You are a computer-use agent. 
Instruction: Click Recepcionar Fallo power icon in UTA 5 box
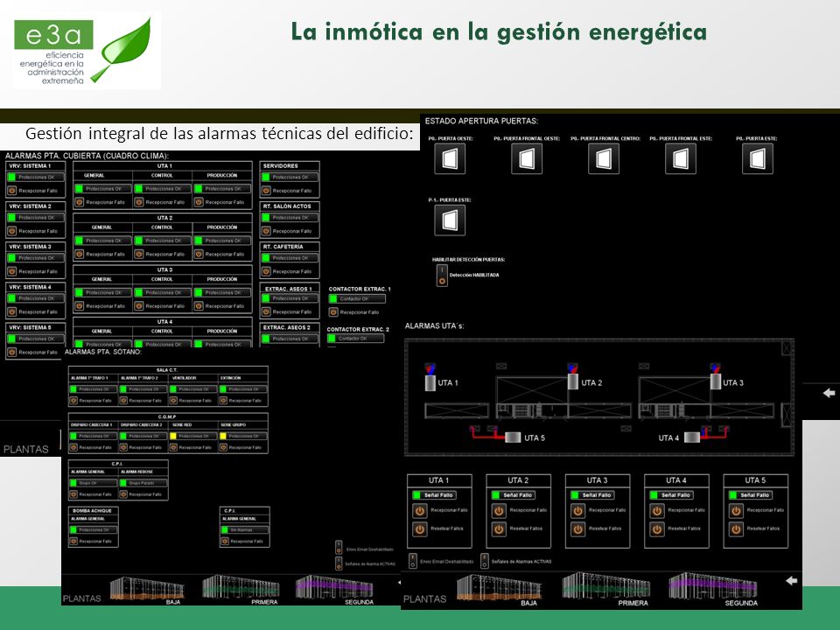736,510
